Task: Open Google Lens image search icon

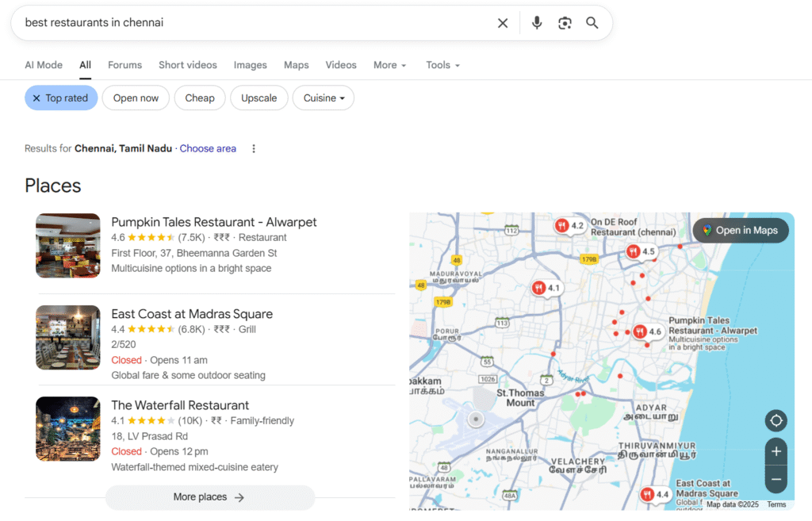Action: [x=565, y=23]
